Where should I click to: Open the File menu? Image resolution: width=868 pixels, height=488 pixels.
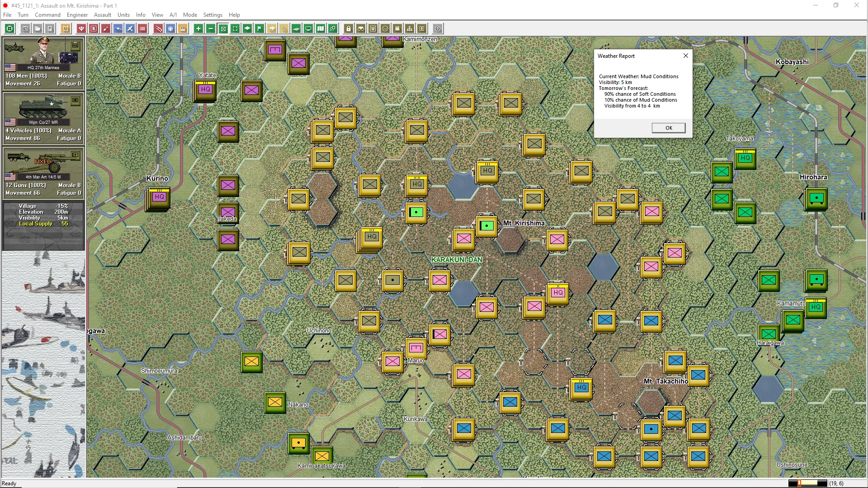(7, 15)
